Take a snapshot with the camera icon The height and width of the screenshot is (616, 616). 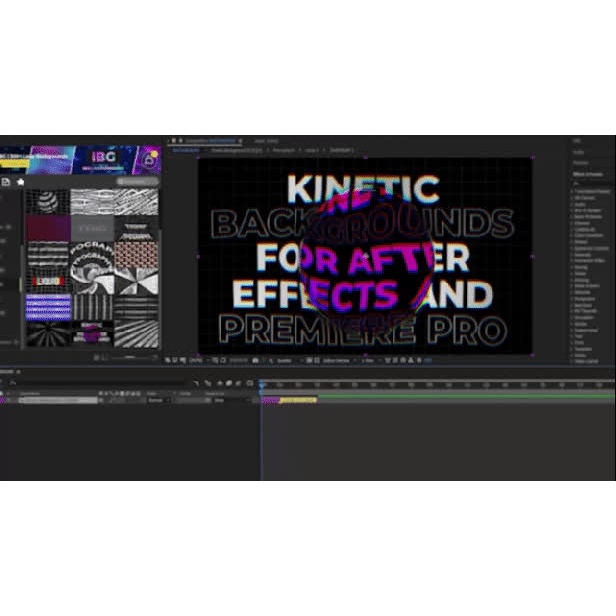[x=256, y=360]
